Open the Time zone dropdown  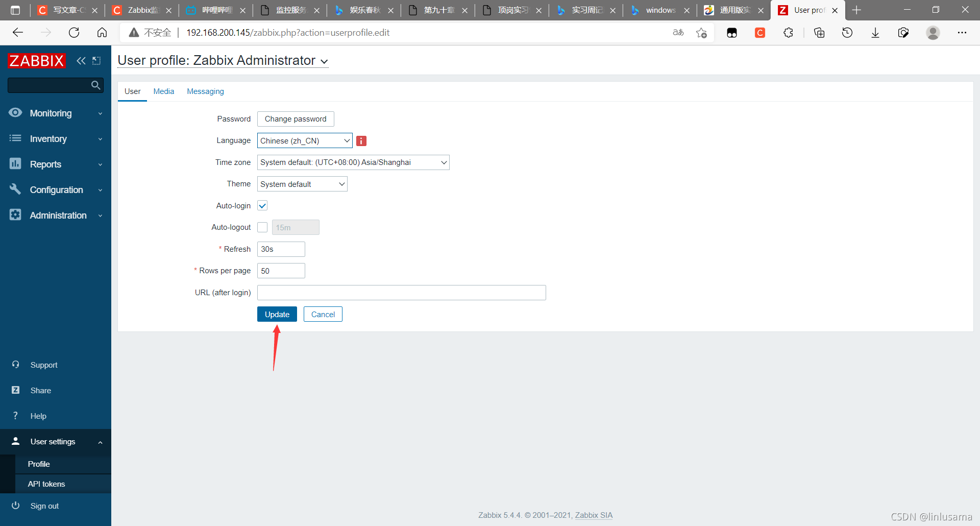(x=353, y=162)
